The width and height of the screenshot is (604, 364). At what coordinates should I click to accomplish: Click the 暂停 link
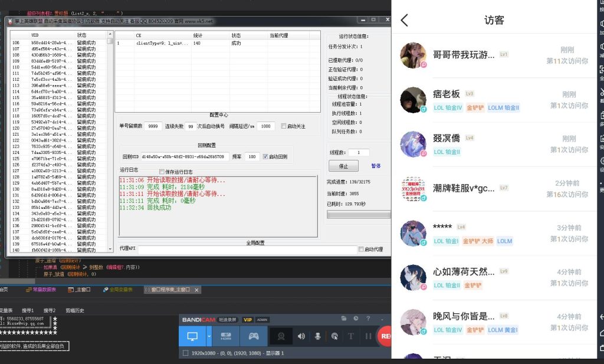[x=376, y=166]
